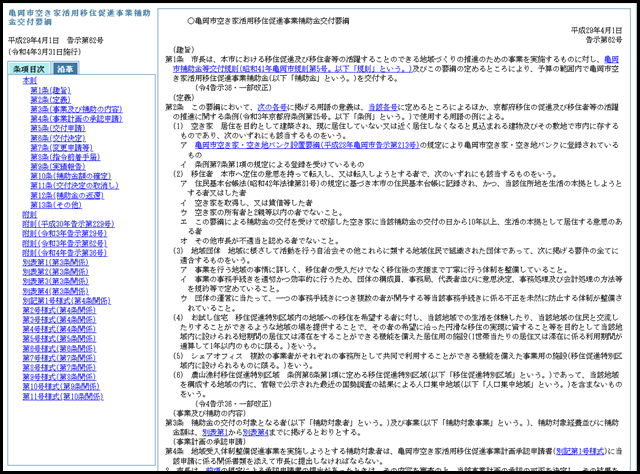Switch to the 沿革 tab
The image size is (640, 474).
[65, 67]
